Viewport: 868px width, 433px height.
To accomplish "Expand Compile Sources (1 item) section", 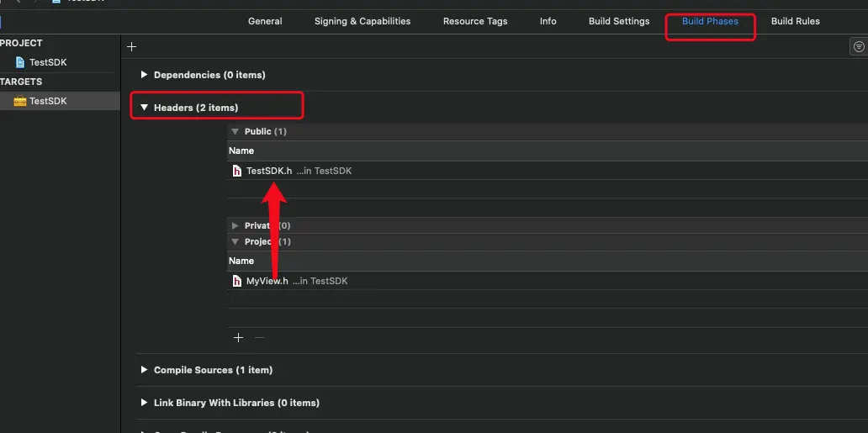I will click(x=144, y=370).
